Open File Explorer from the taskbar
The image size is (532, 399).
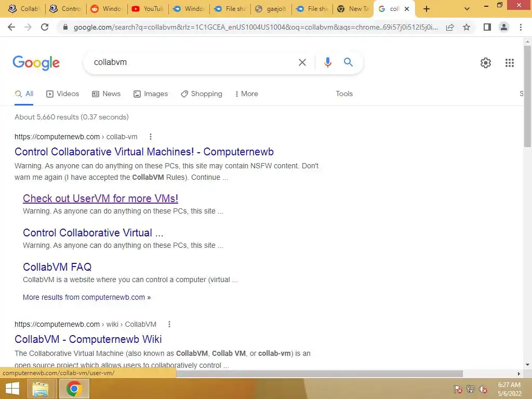pyautogui.click(x=41, y=389)
